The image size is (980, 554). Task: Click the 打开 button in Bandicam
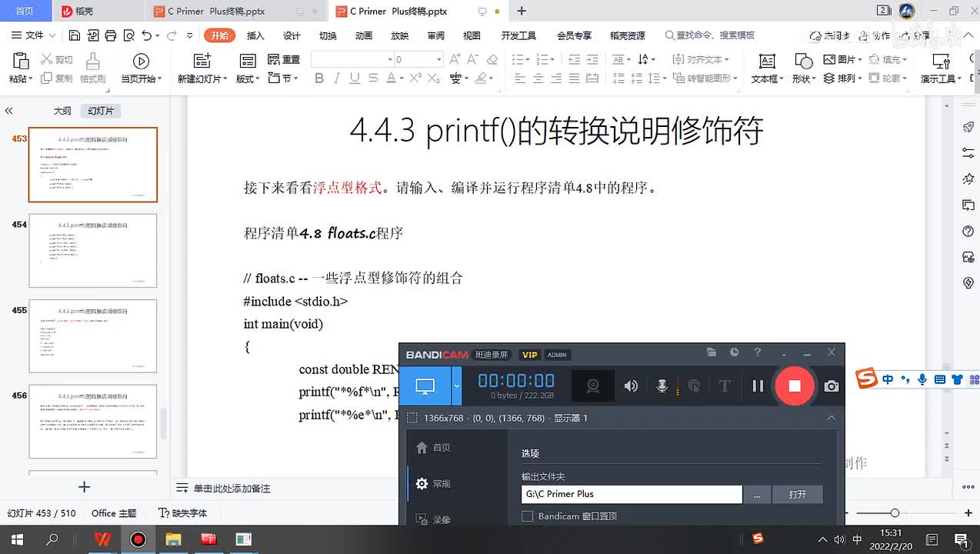coord(797,494)
